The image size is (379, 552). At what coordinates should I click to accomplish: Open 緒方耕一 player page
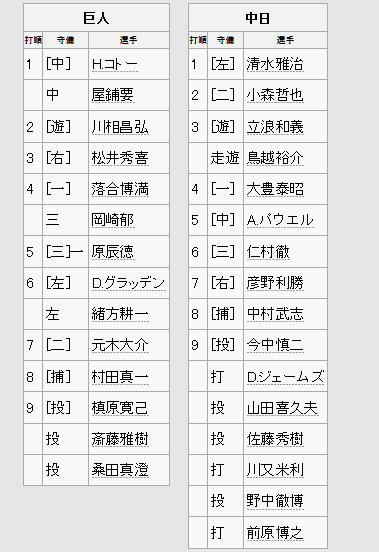click(x=120, y=314)
